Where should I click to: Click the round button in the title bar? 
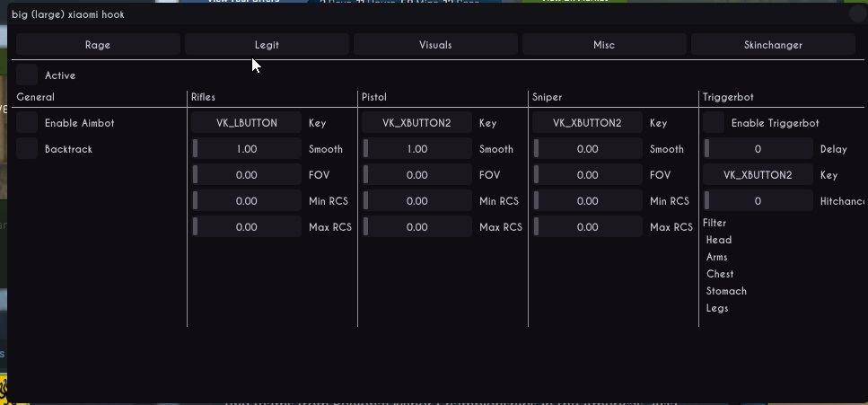point(857,13)
